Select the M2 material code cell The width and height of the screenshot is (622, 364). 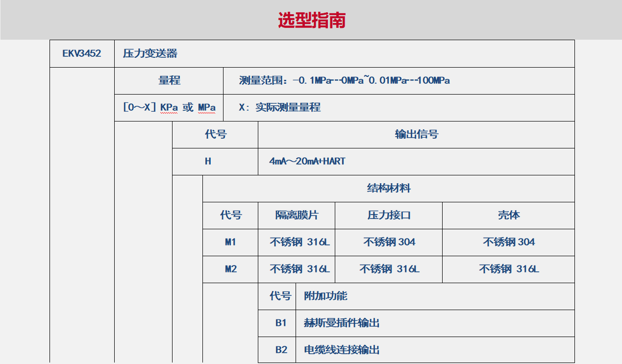[x=230, y=269]
